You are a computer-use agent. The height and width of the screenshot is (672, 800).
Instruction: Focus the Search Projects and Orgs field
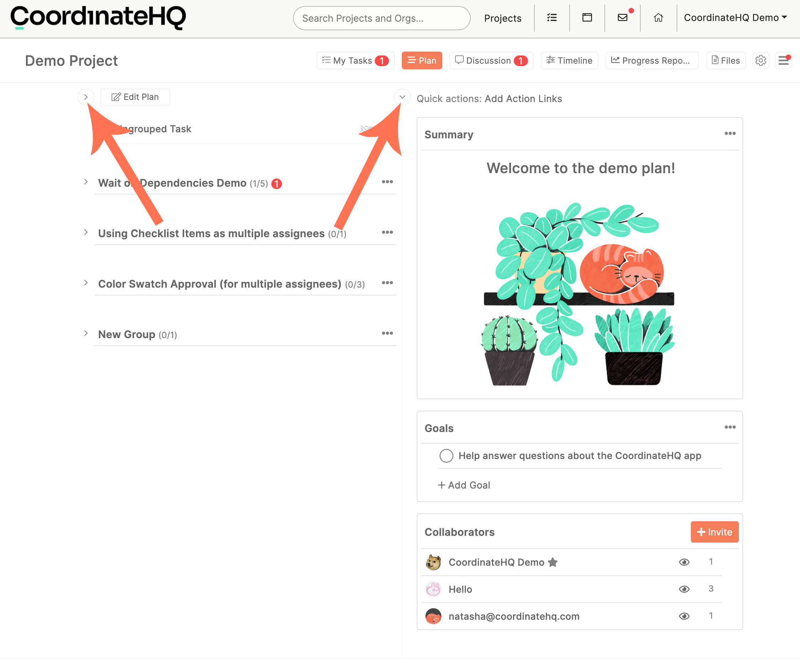pos(381,18)
